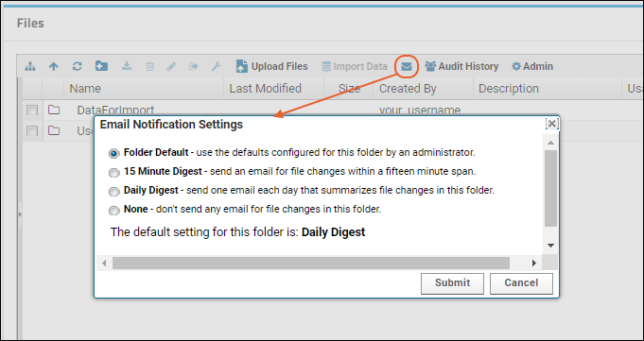Close the Email Notification Settings dialog

tap(552, 124)
